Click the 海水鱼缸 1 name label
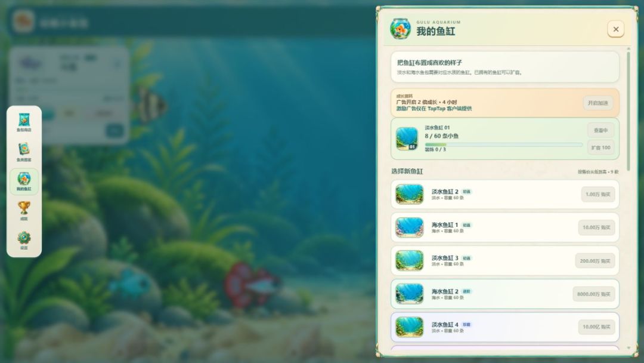 click(444, 225)
